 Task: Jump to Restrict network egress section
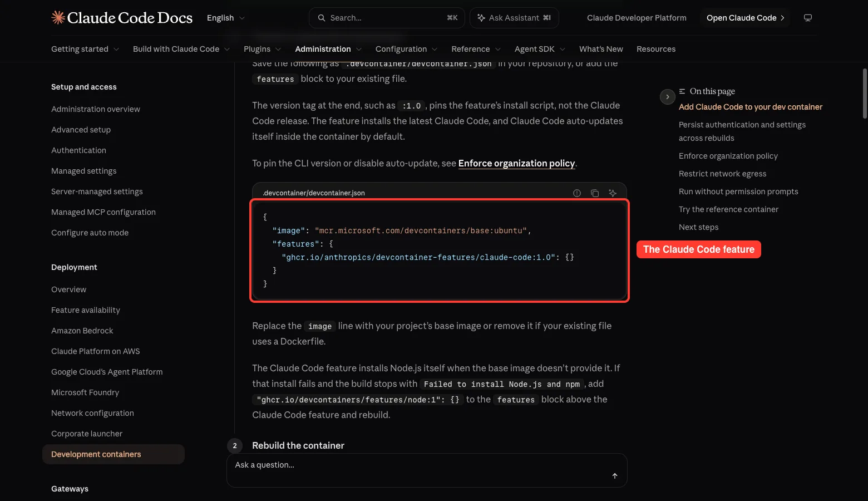tap(722, 174)
